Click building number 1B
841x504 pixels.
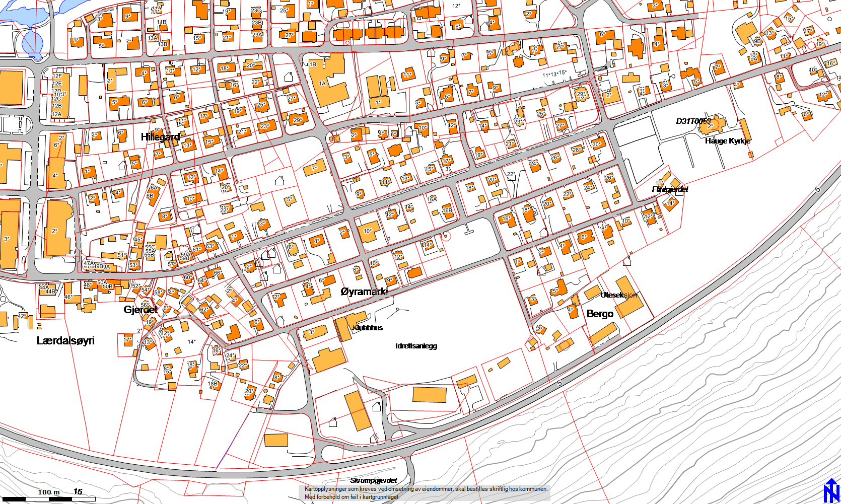313,64
